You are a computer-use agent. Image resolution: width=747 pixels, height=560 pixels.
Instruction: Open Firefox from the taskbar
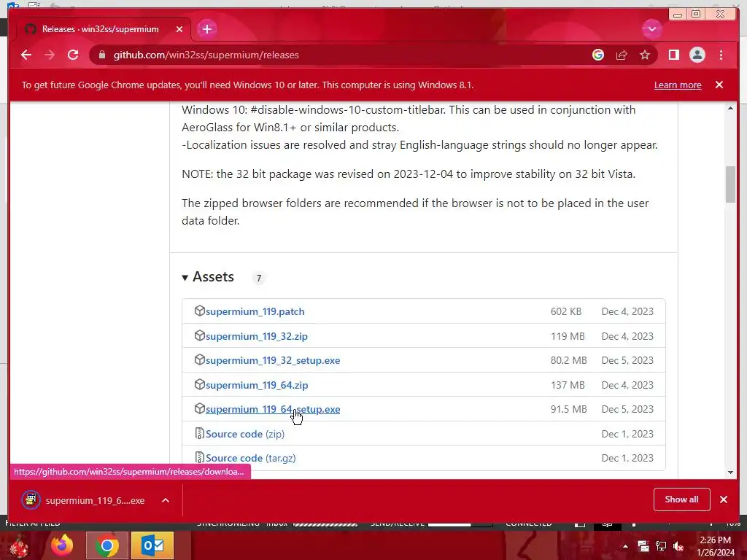point(62,545)
